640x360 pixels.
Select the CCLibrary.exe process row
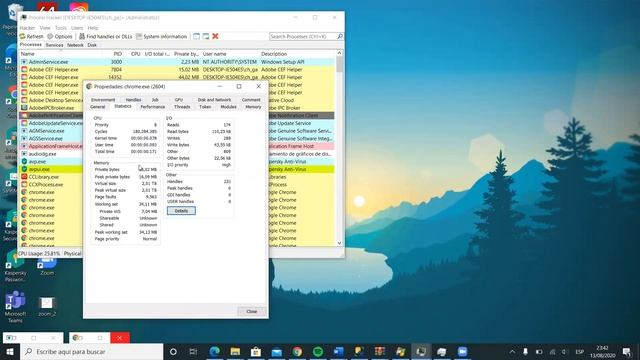point(51,177)
